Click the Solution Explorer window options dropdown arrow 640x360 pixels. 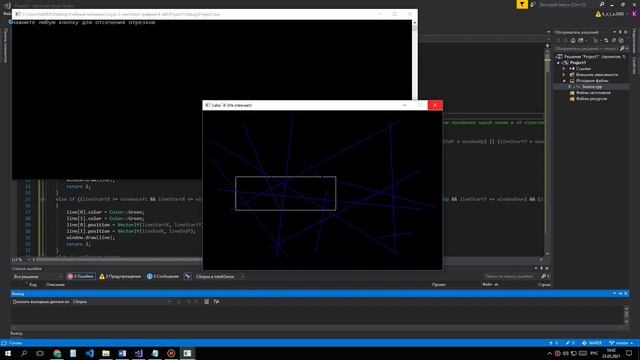pos(614,32)
